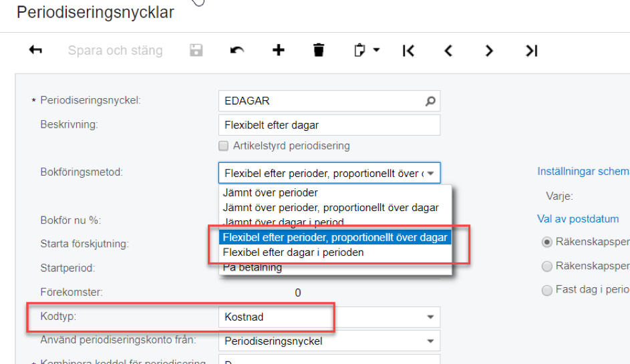The height and width of the screenshot is (364, 630).
Task: Expand the Kodtyp dropdown showing Kostnad
Action: [430, 317]
